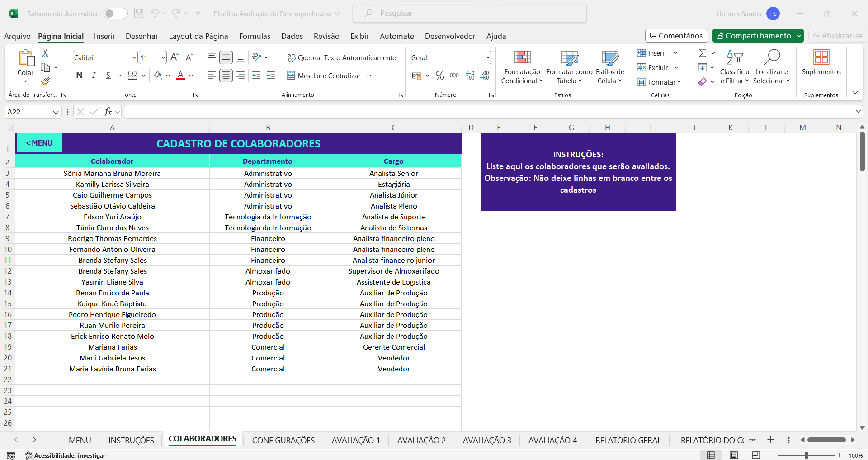Toggle align text right
This screenshot has height=460, width=868.
click(241, 76)
